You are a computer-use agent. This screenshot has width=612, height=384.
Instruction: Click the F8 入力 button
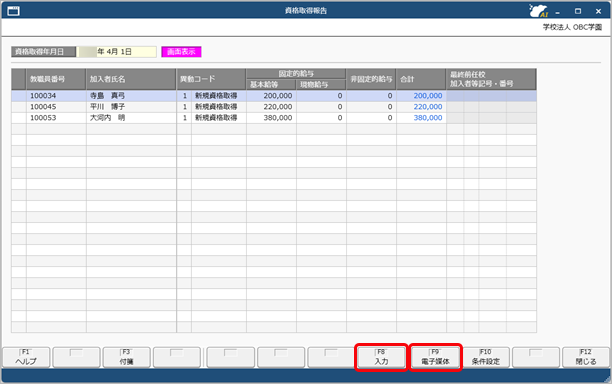(x=381, y=357)
